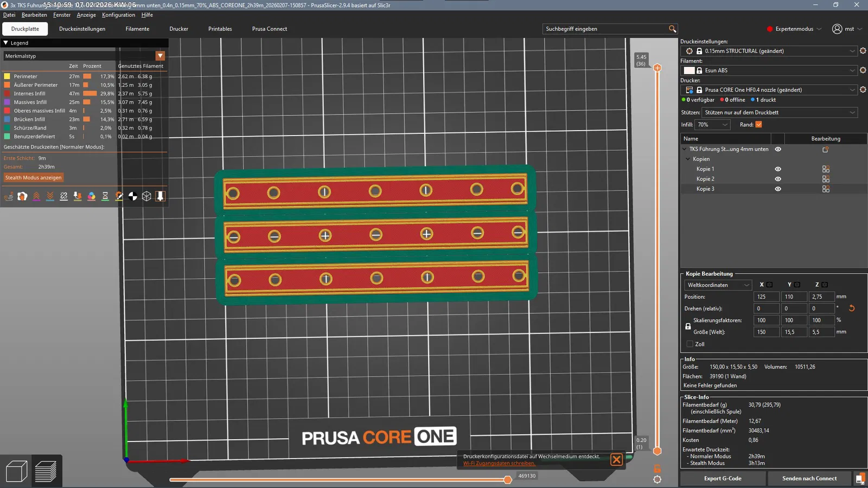Toggle travel moves display icon in legend toolbar

point(9,196)
